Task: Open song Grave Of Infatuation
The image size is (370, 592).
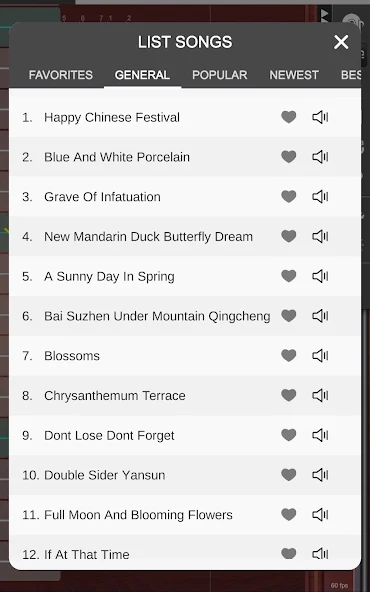Action: point(185,197)
